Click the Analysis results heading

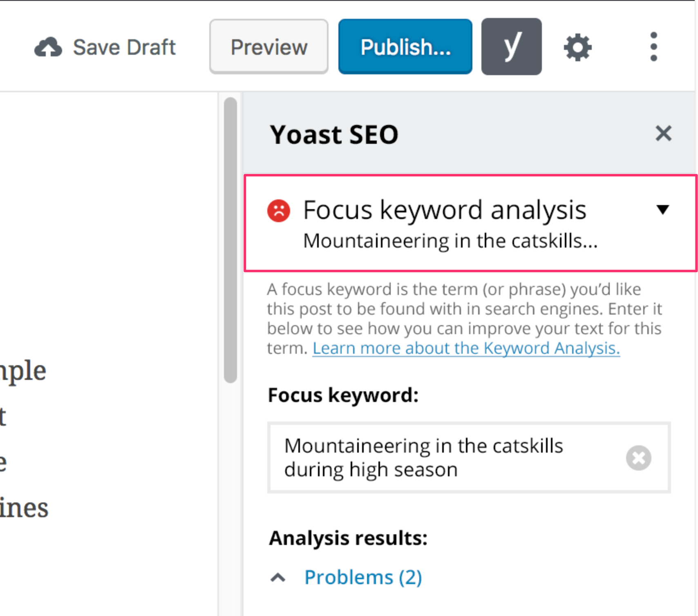point(348,537)
